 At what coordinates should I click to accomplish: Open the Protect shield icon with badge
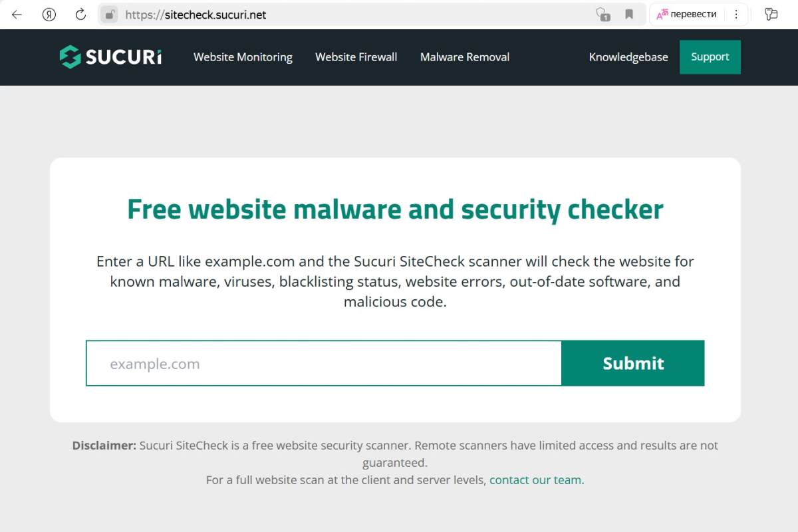(602, 14)
